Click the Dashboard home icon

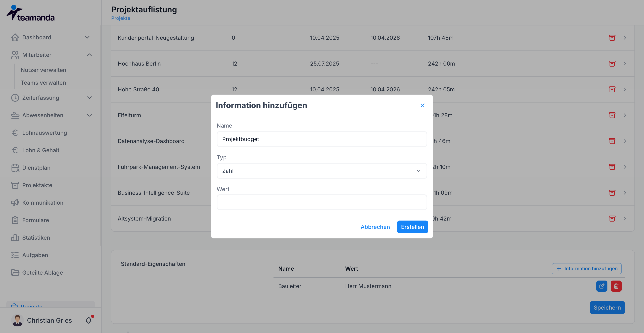coord(15,38)
